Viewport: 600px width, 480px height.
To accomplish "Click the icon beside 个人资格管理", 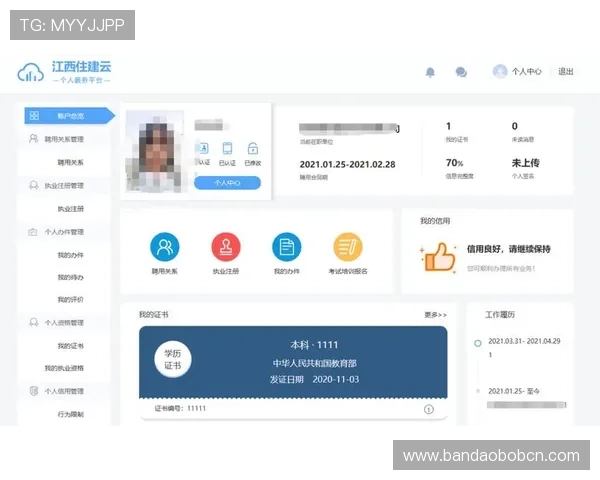I will tap(34, 322).
